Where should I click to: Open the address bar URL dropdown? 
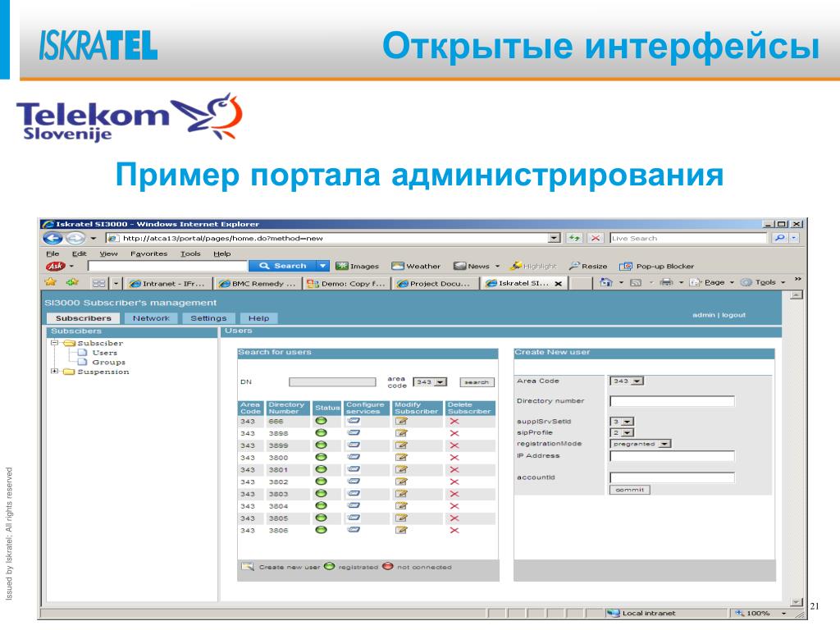point(555,238)
